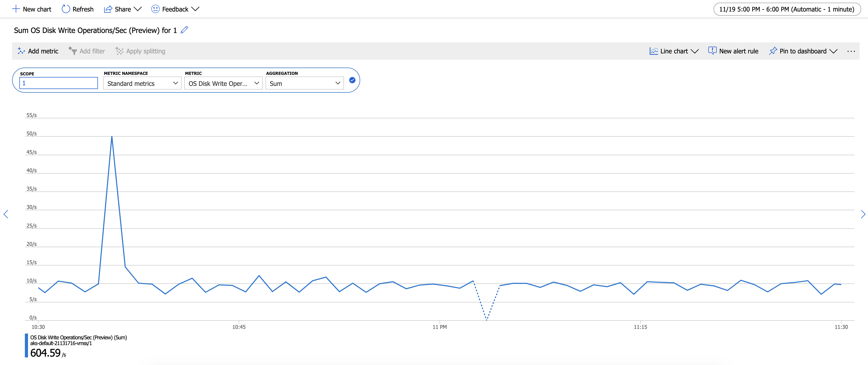The height and width of the screenshot is (365, 868).
Task: Click the Scope input field
Action: pyautogui.click(x=59, y=83)
